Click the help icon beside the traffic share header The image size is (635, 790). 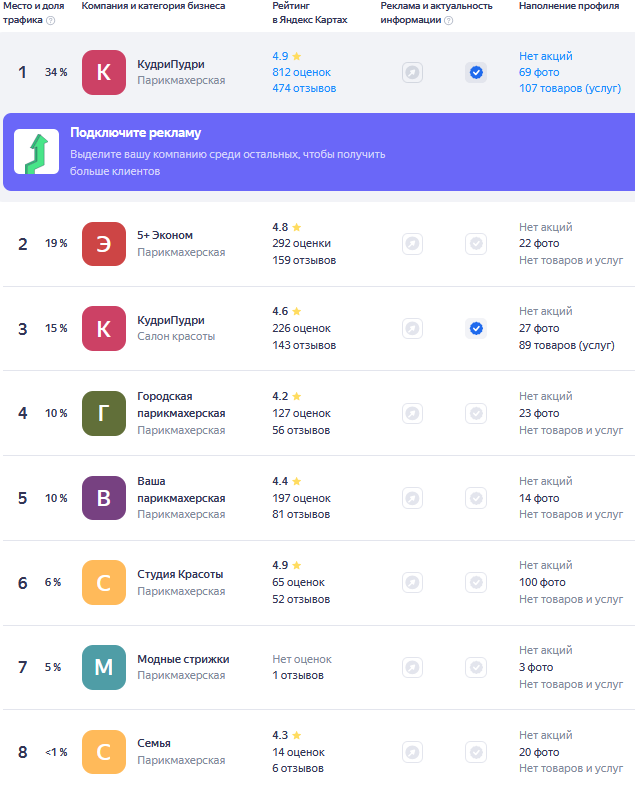click(51, 20)
